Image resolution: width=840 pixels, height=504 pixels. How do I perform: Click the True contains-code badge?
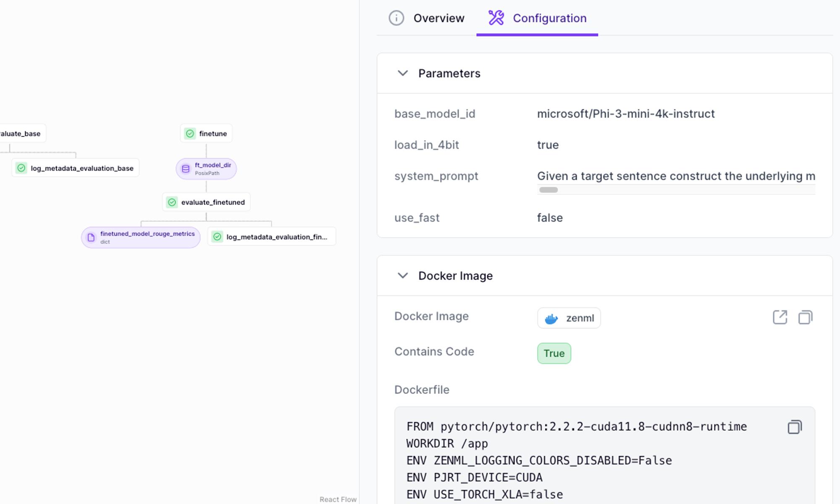coord(554,353)
